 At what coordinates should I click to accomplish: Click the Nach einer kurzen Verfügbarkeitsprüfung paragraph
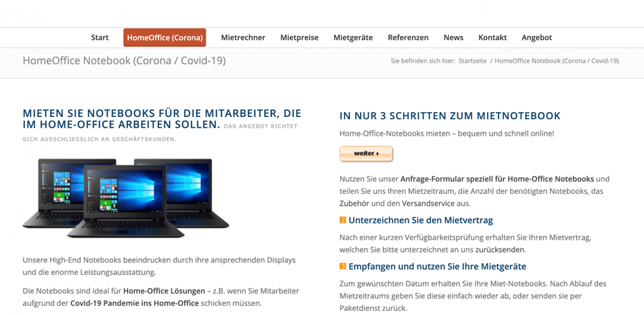point(465,243)
